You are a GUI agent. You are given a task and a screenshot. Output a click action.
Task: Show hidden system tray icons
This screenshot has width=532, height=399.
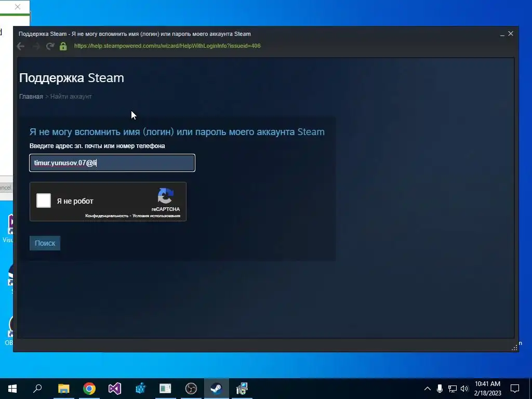(428, 389)
